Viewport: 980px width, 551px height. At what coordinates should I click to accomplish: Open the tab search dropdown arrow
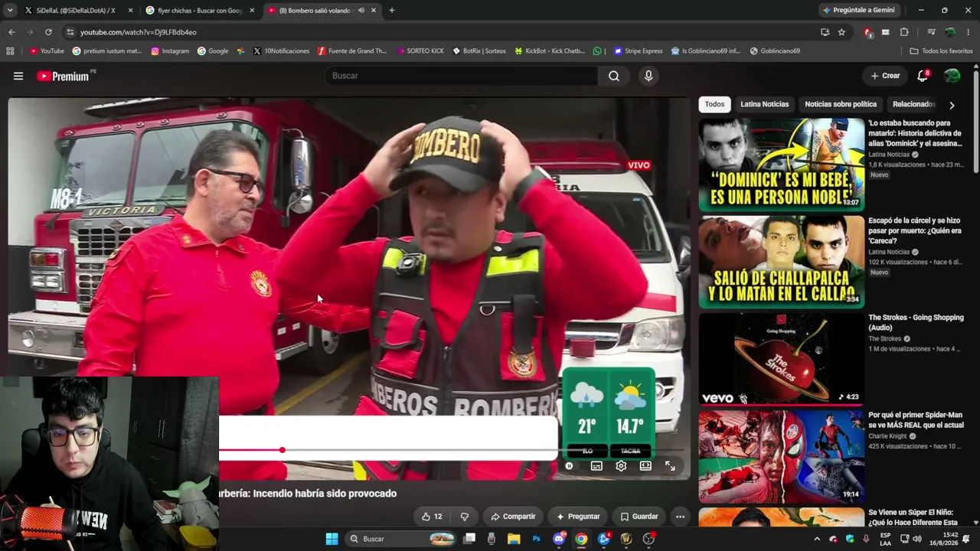(x=9, y=11)
